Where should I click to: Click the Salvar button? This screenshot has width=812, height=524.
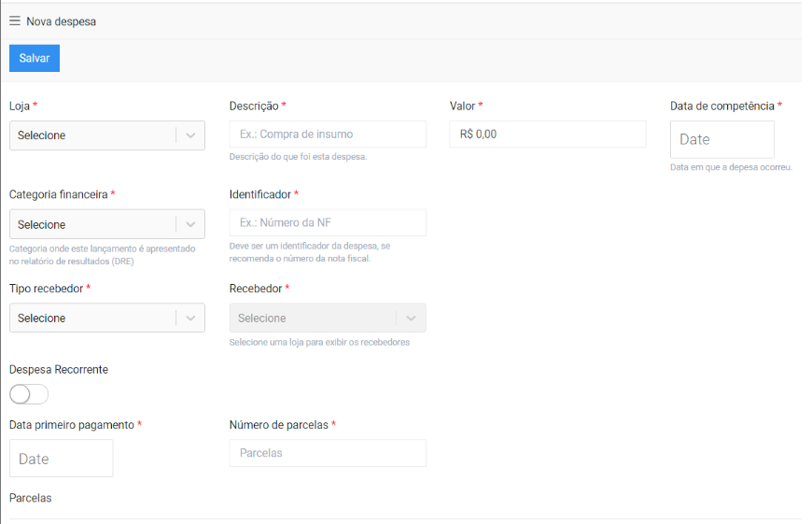(35, 58)
